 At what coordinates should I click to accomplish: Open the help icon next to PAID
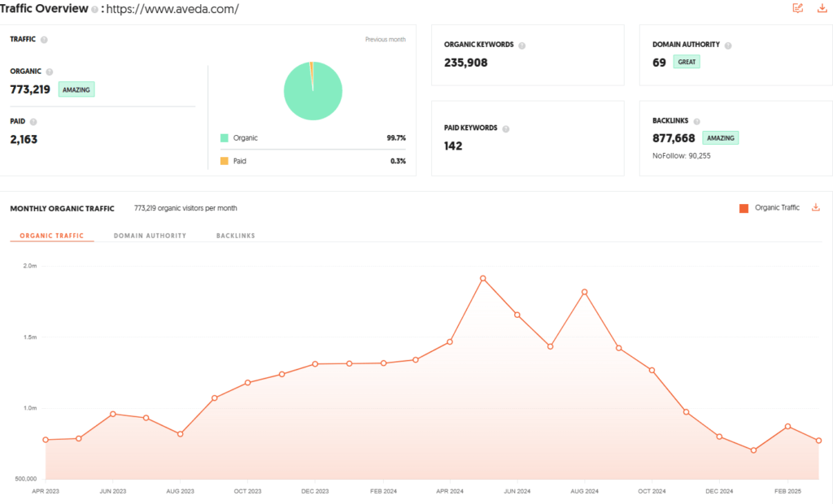[x=33, y=122]
